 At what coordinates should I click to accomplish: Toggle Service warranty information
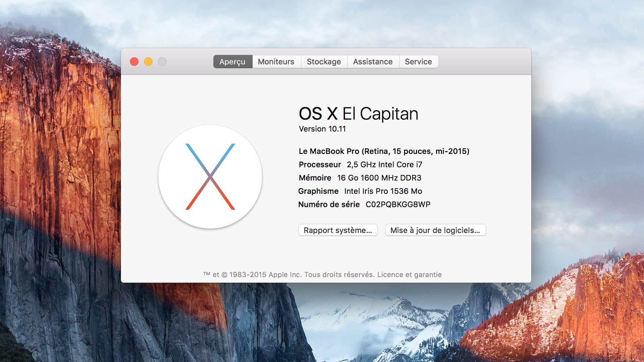coord(418,61)
